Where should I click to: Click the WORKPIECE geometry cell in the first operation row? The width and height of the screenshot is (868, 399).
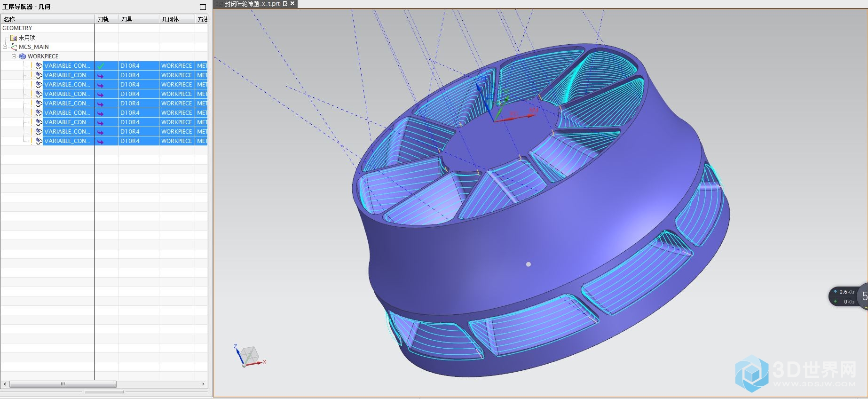click(177, 66)
